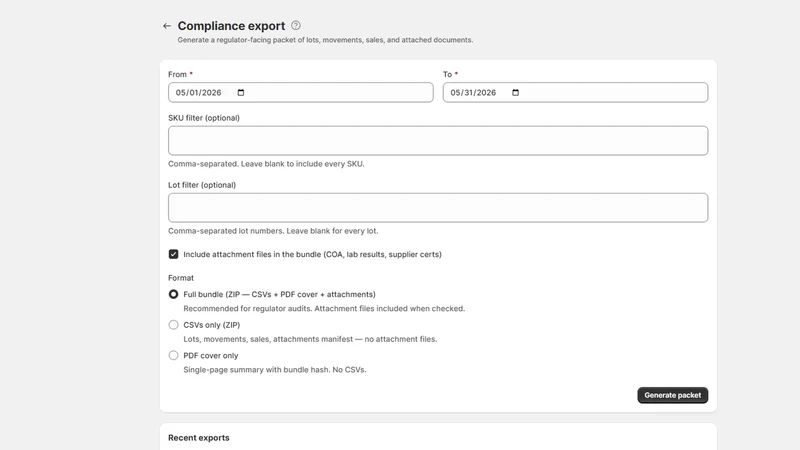Click the Format section label
Image resolution: width=800 pixels, height=450 pixels.
181,278
